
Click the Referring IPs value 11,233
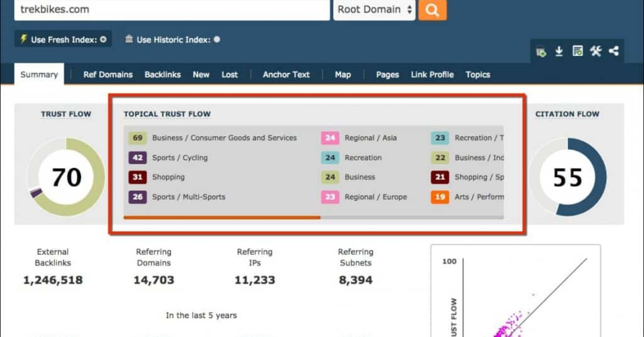tap(255, 280)
